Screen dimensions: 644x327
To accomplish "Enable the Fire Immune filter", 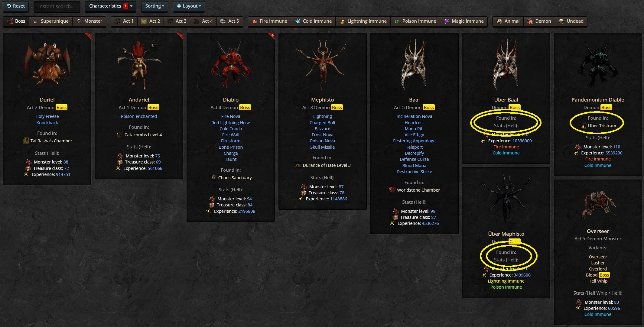I will point(270,21).
